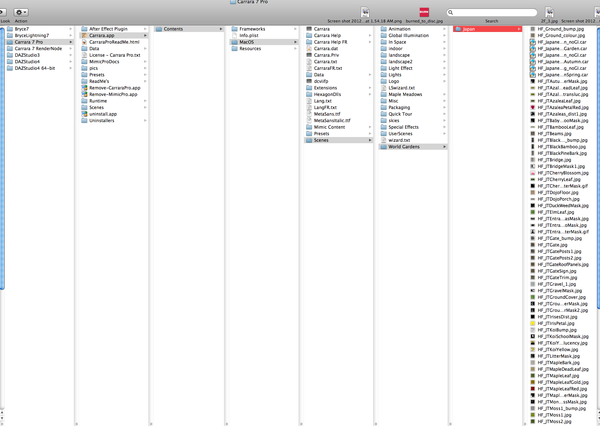Click the uninstall.app icon

pyautogui.click(x=85, y=114)
